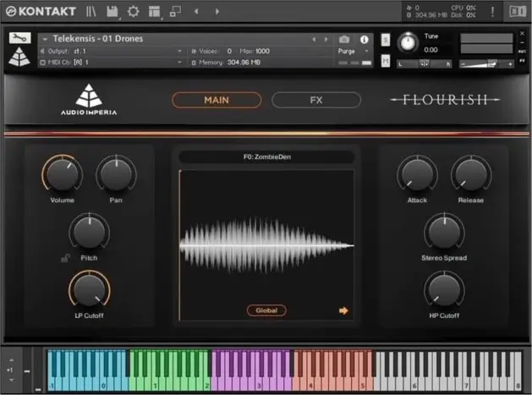Close the instrument with X button
The image size is (532, 395).
[522, 33]
